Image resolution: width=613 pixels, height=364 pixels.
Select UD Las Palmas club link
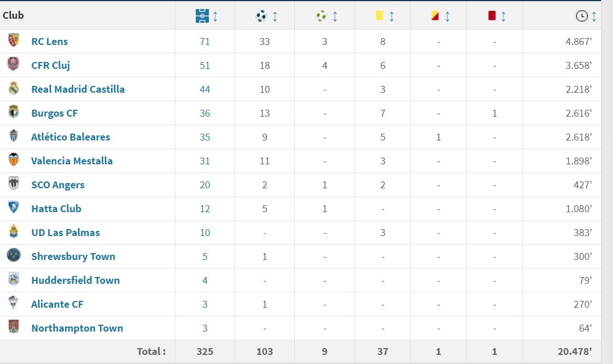[x=65, y=233]
